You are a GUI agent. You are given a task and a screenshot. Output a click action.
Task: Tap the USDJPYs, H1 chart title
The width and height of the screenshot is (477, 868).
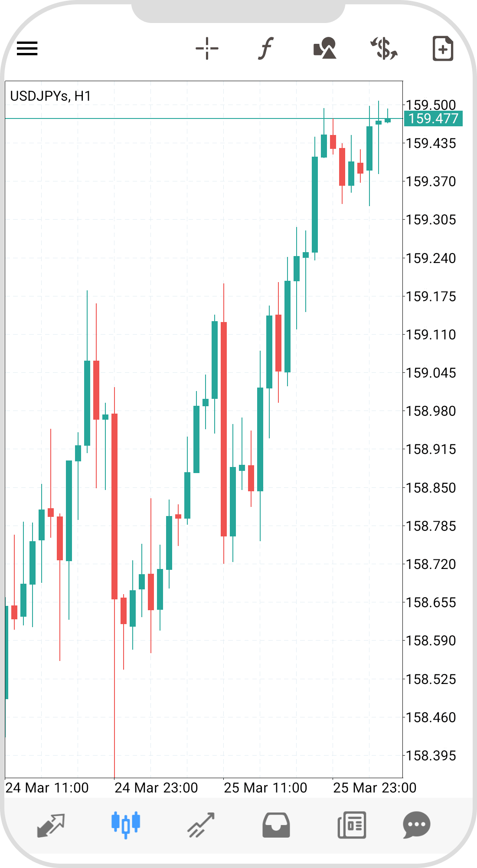[51, 96]
